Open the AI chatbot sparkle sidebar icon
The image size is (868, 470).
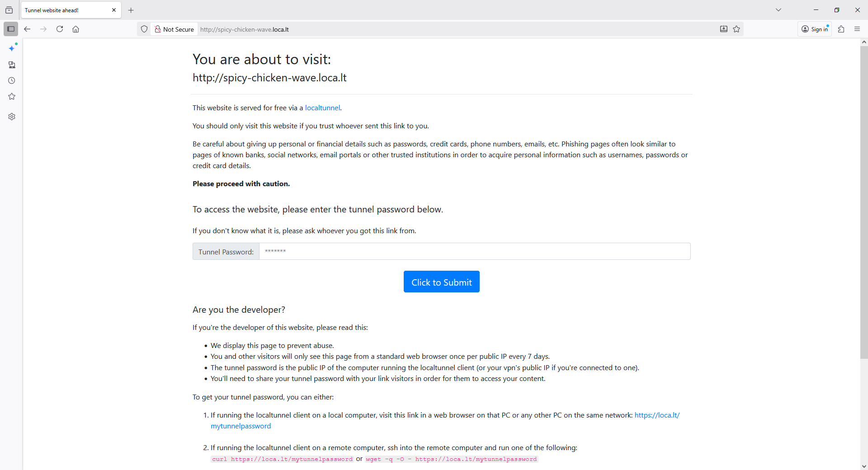[x=12, y=48]
